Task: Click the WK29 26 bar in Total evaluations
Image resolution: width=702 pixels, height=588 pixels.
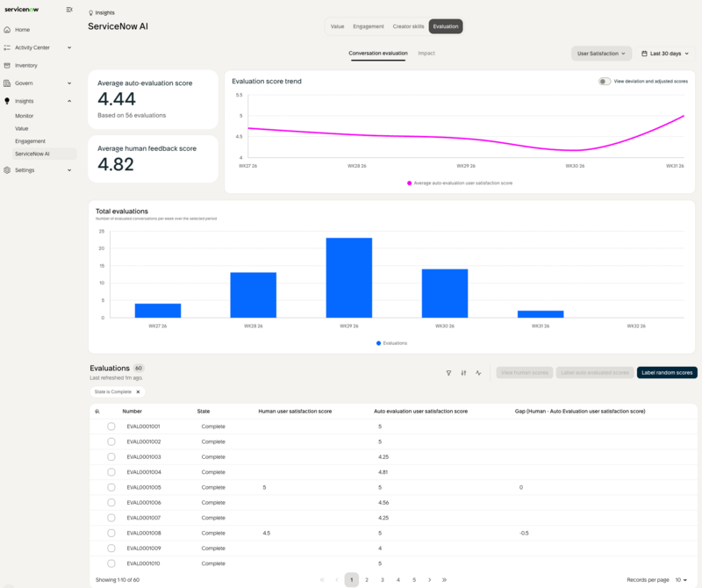Action: coord(348,277)
